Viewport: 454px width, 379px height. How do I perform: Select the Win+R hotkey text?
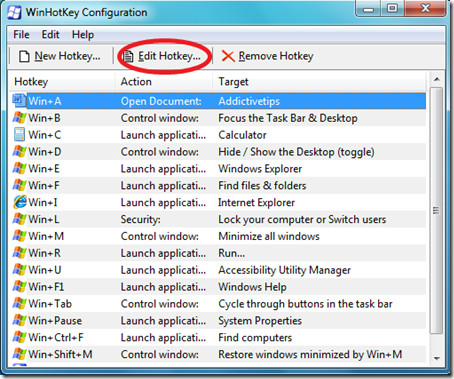point(44,253)
